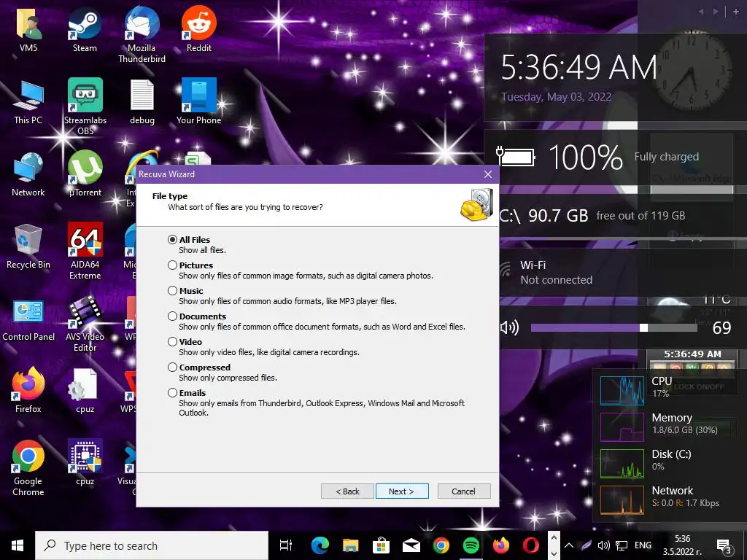Select the All Files radio option
The height and width of the screenshot is (560, 747).
click(x=172, y=239)
